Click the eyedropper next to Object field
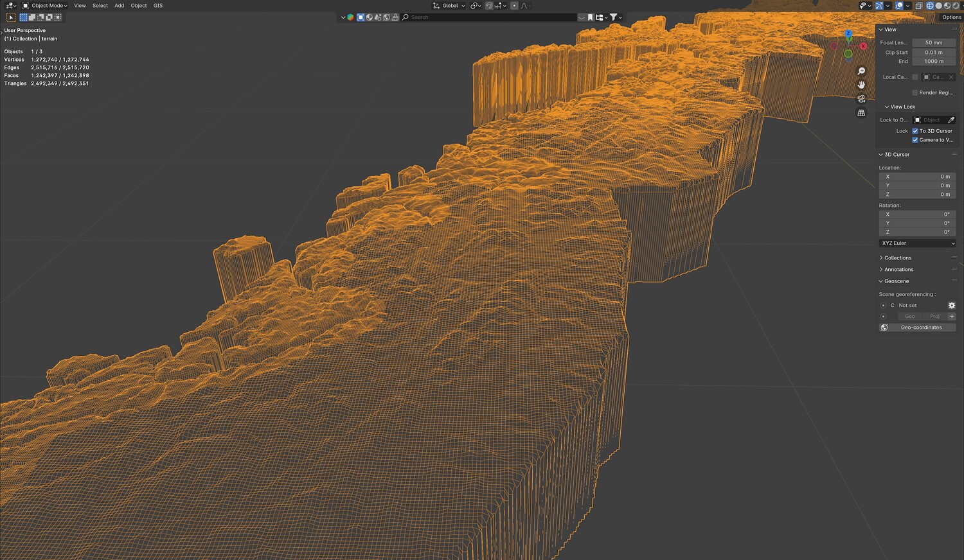 (x=951, y=120)
